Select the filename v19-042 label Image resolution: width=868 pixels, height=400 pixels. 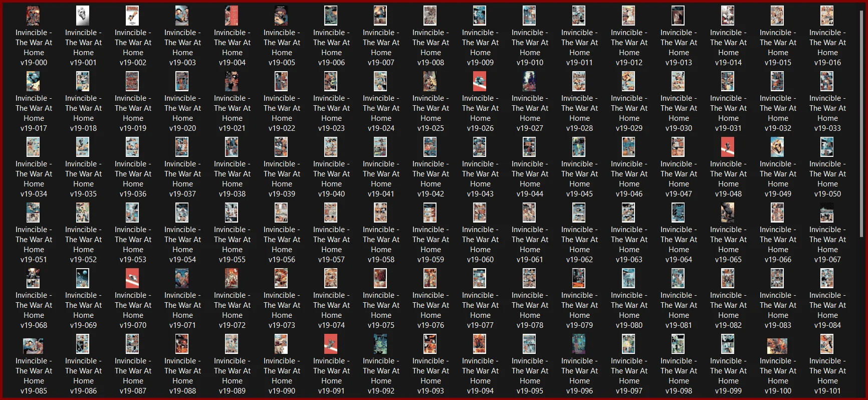pos(430,179)
